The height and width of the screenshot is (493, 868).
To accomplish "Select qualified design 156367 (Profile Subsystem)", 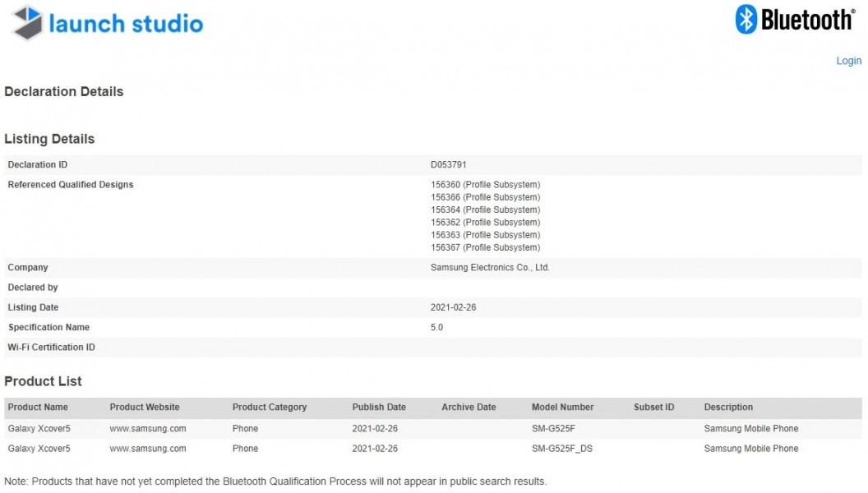I will coord(486,248).
